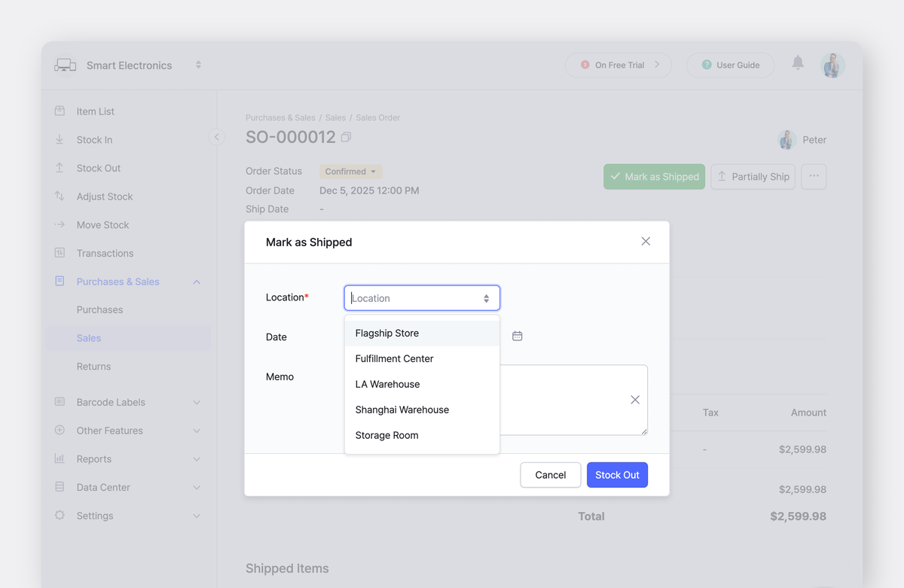Open the calendar icon in the Date field
The width and height of the screenshot is (904, 588).
[x=518, y=337]
